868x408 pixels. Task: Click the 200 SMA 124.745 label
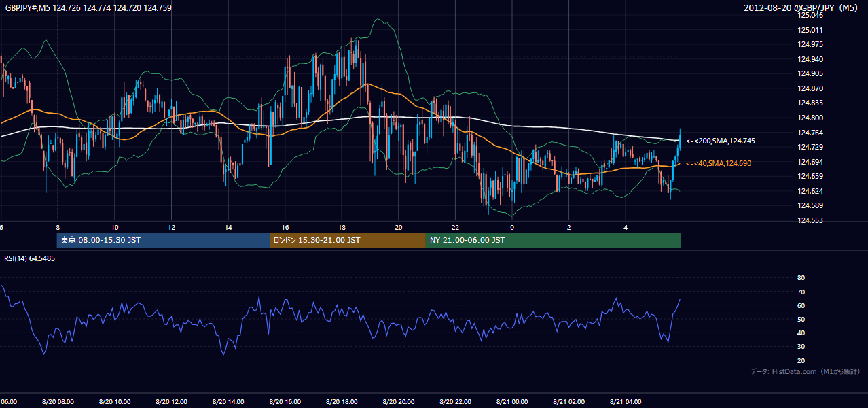[720, 141]
